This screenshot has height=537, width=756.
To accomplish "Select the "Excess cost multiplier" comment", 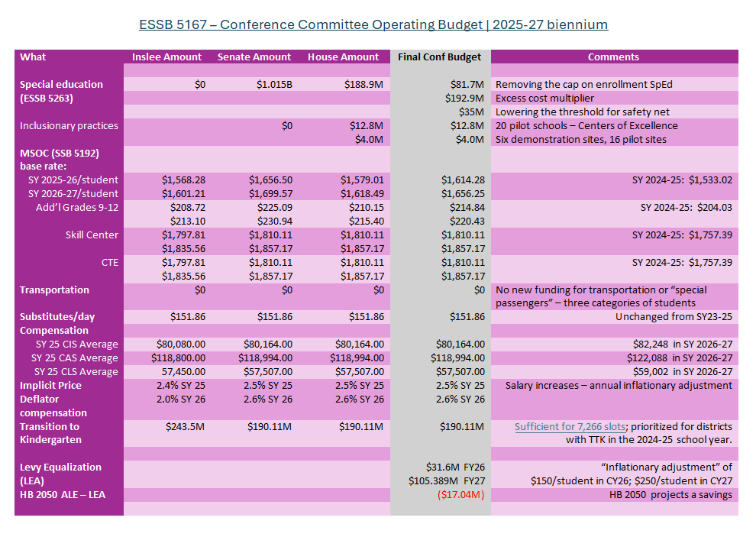I will pos(544,98).
